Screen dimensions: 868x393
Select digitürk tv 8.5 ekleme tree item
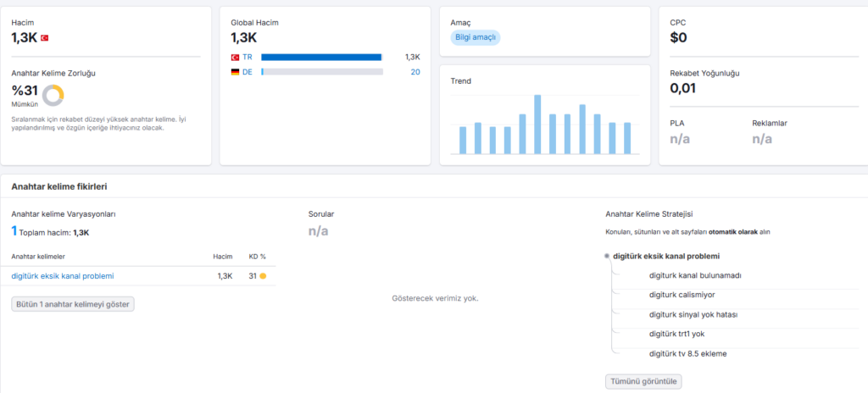pos(687,353)
